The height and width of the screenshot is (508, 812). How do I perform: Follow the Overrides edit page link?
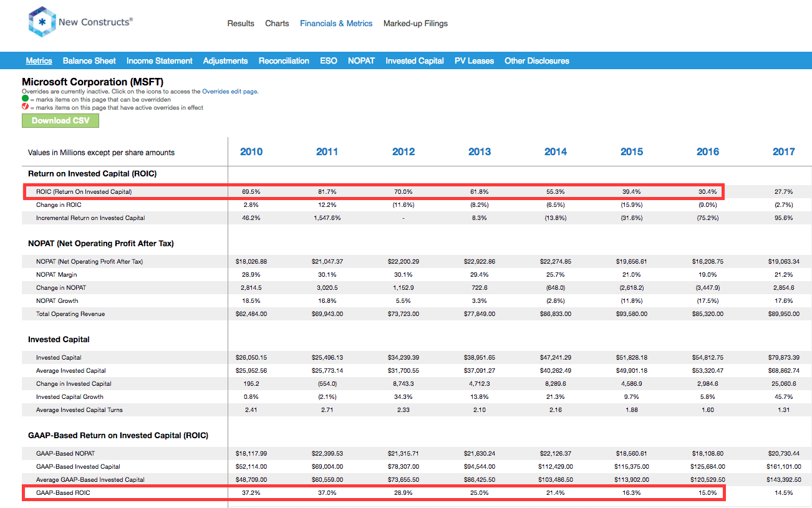230,92
